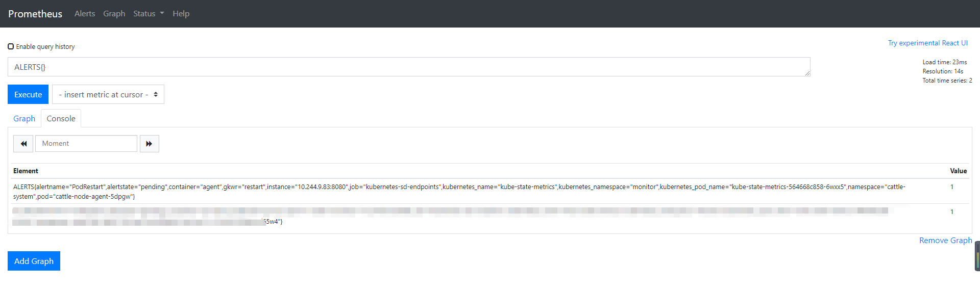Image resolution: width=980 pixels, height=292 pixels.
Task: Add a new graph panel
Action: pos(34,261)
